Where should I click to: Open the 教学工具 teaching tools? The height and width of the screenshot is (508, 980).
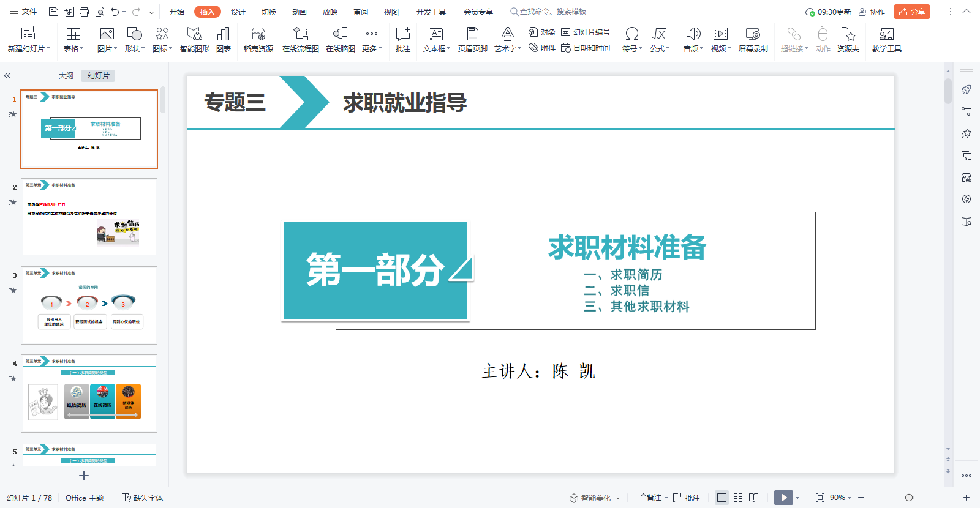coord(886,34)
